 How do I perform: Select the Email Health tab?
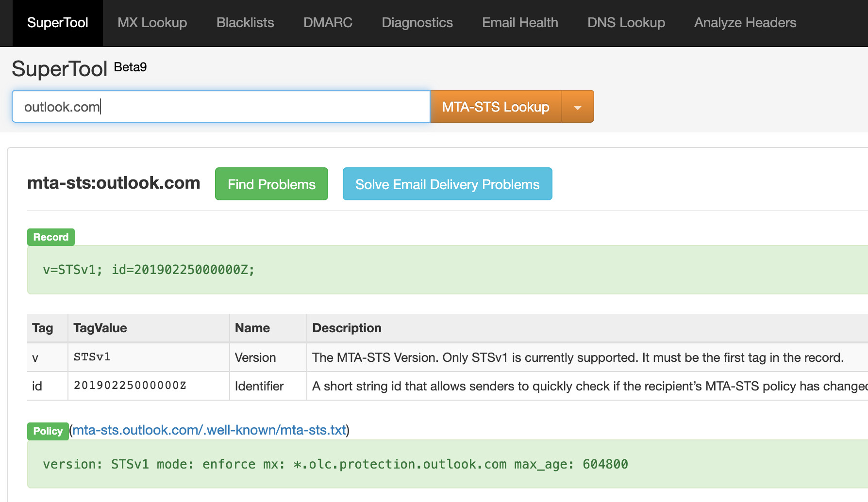520,23
